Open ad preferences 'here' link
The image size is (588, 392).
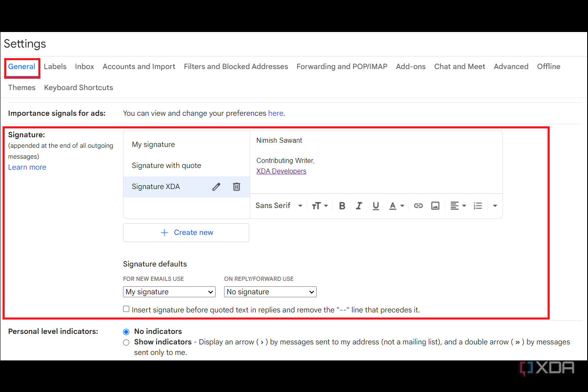(275, 113)
